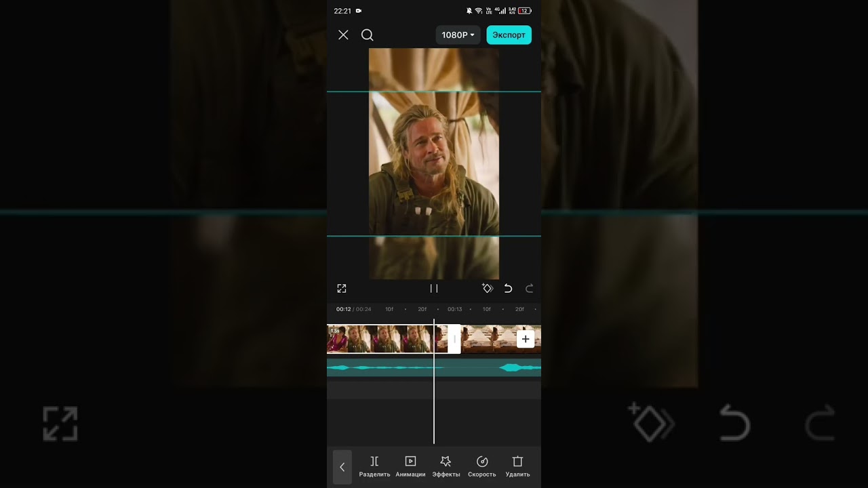
Task: Undo the last edit
Action: click(508, 289)
